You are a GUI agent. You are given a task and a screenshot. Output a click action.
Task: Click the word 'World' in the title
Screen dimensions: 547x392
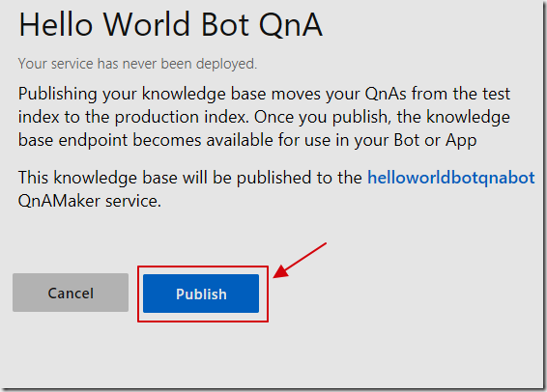(147, 25)
